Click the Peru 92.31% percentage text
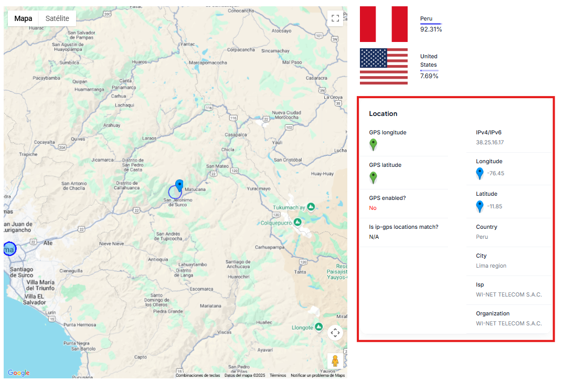Image resolution: width=564 pixels, height=392 pixels. tap(431, 29)
